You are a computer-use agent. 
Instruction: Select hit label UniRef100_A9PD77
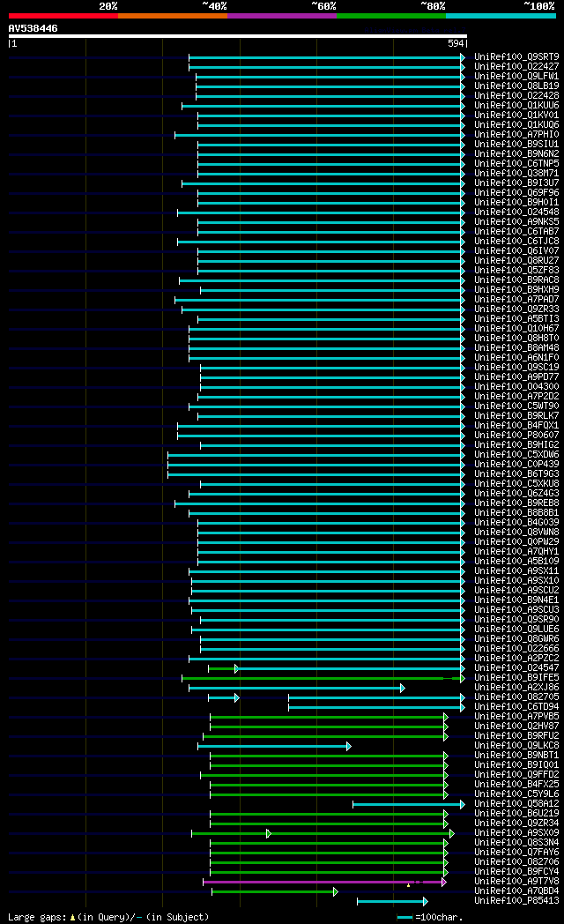click(517, 377)
